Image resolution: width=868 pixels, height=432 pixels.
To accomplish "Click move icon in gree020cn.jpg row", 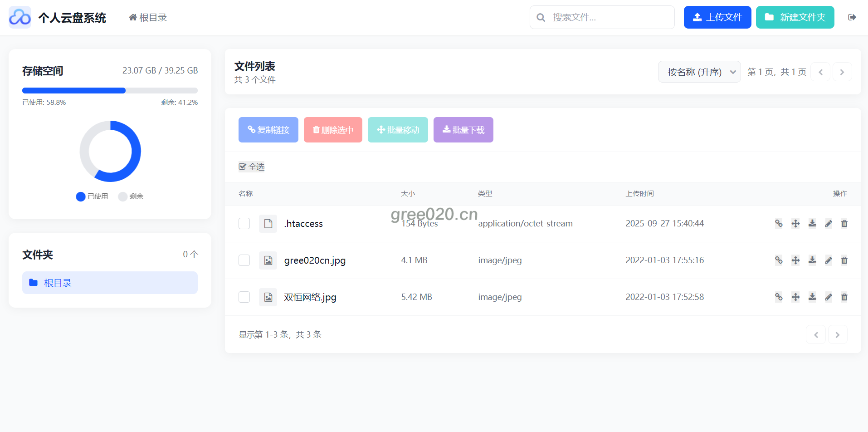I will [795, 260].
